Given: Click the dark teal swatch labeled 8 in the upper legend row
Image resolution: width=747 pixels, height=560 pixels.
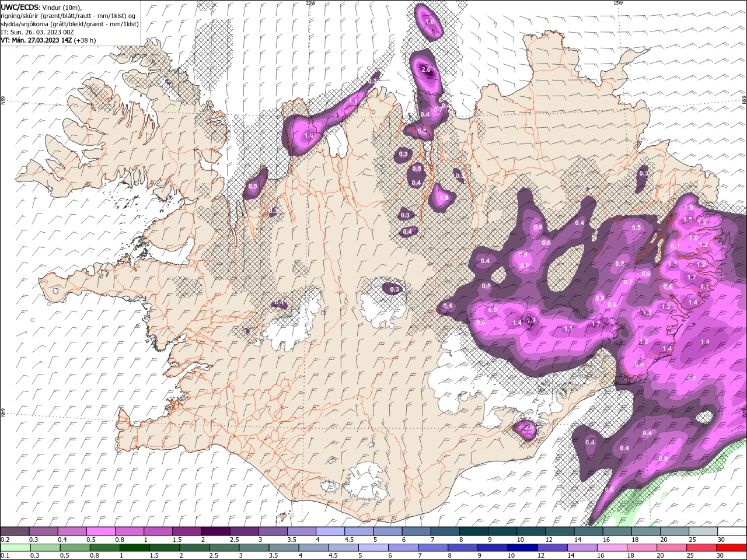Looking at the screenshot, I should 473,531.
